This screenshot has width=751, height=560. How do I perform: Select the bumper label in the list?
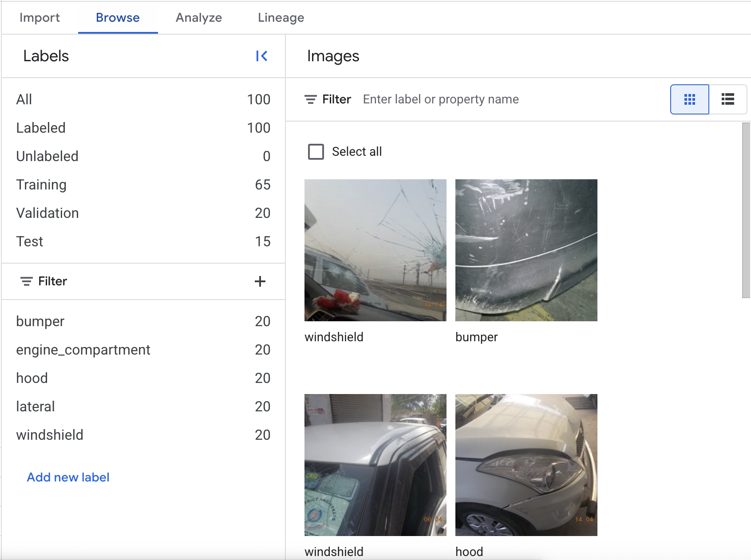40,321
